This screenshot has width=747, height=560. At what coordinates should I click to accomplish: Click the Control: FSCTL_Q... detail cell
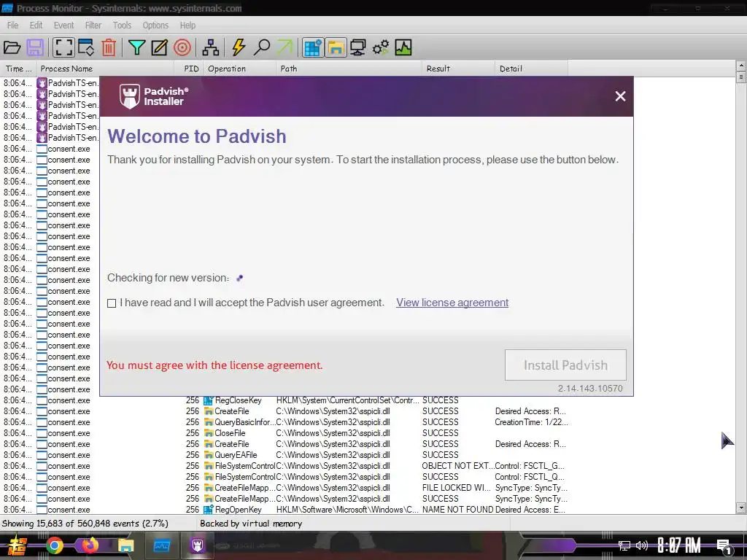pyautogui.click(x=530, y=477)
